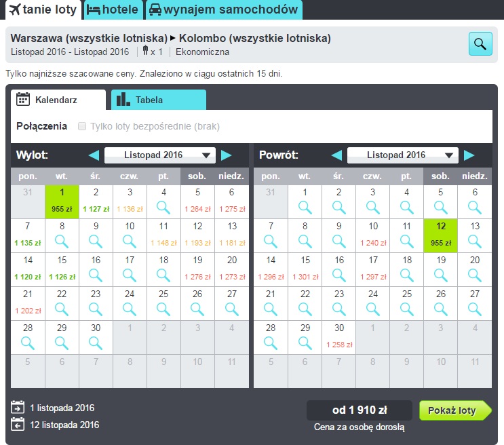Select departure November 14 at 1 120 zł
The width and height of the screenshot is (504, 445).
28,269
